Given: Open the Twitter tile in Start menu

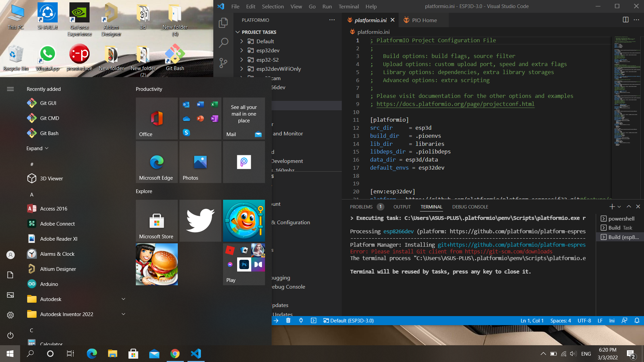Looking at the screenshot, I should coord(200,221).
